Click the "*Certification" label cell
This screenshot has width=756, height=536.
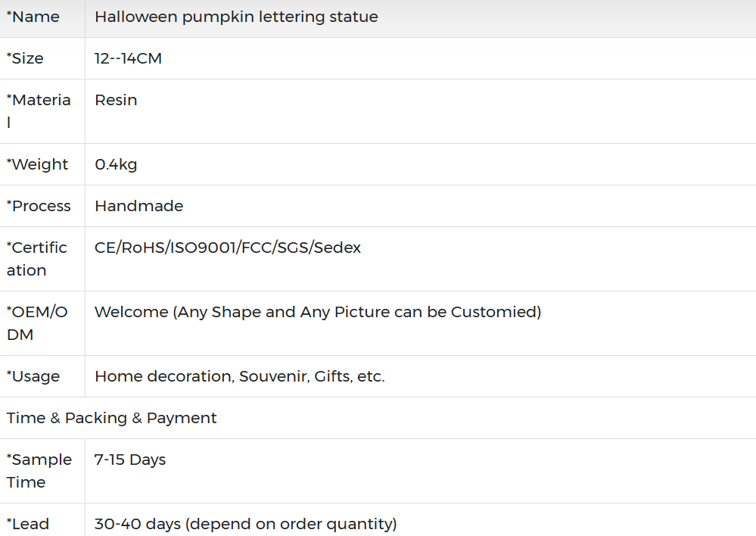[37, 258]
